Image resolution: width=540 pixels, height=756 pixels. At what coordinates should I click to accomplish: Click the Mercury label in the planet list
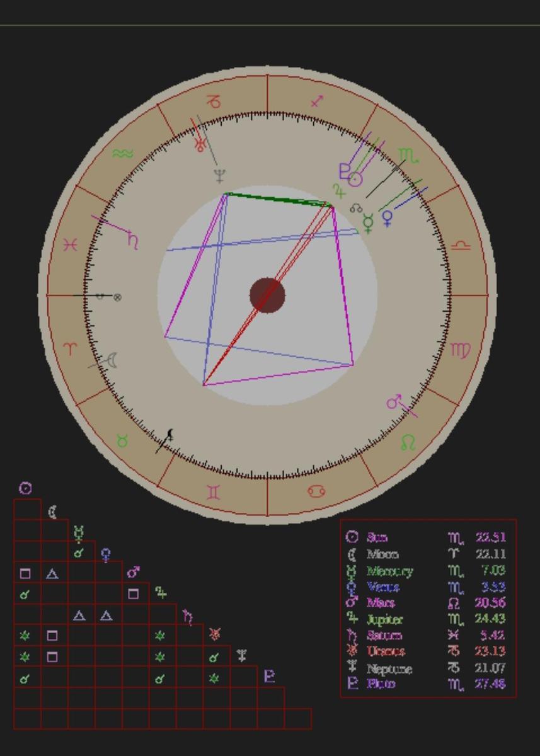click(389, 571)
